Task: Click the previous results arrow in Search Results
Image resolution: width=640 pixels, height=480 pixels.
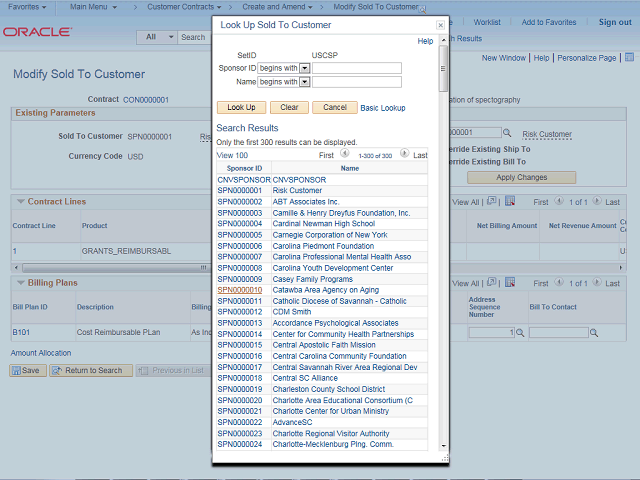Action: (344, 154)
